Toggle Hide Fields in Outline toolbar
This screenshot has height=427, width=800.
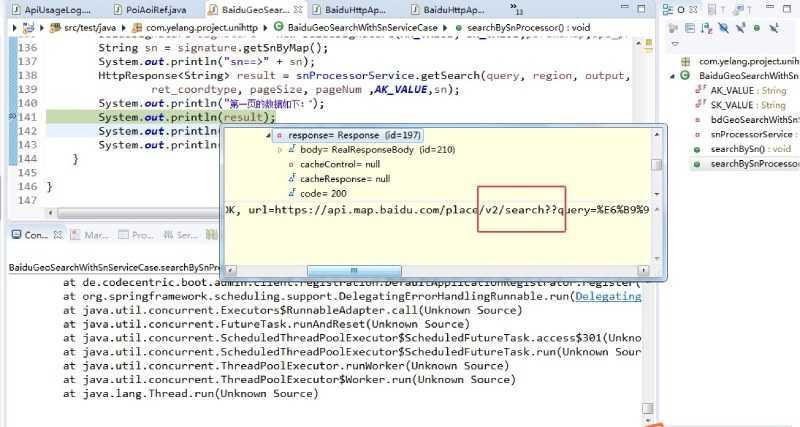click(x=723, y=28)
